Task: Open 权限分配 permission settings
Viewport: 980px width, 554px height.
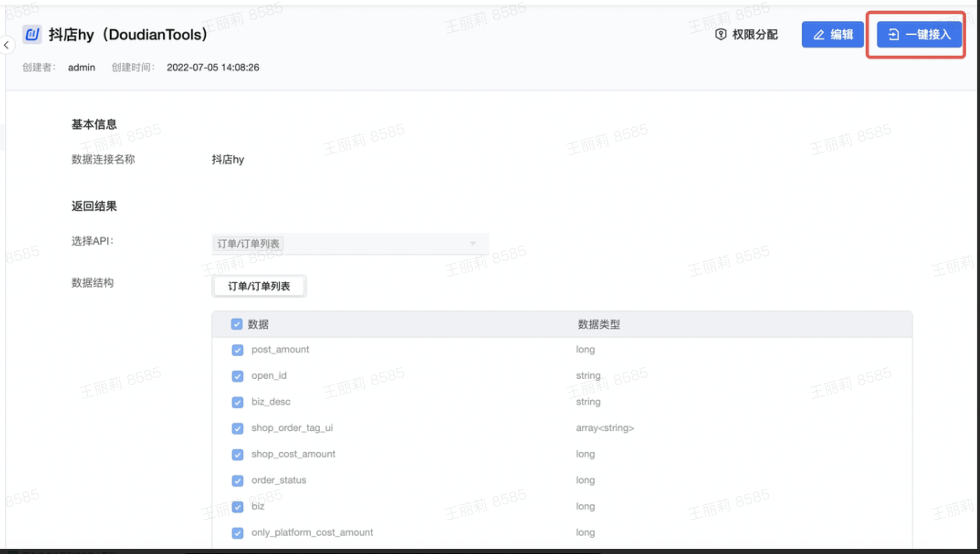Action: click(747, 35)
